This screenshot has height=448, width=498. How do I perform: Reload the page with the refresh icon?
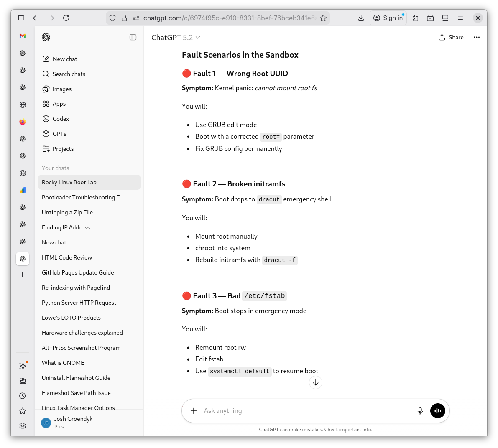pyautogui.click(x=66, y=18)
